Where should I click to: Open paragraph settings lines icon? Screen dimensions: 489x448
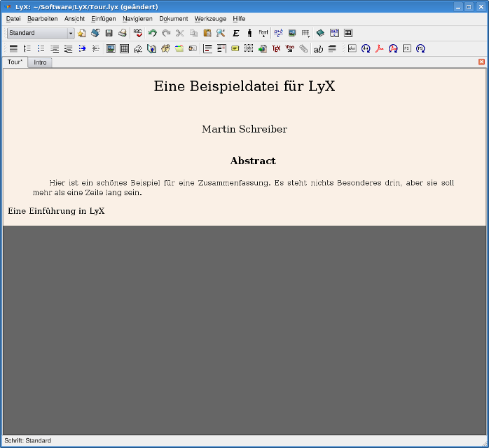(x=332, y=48)
